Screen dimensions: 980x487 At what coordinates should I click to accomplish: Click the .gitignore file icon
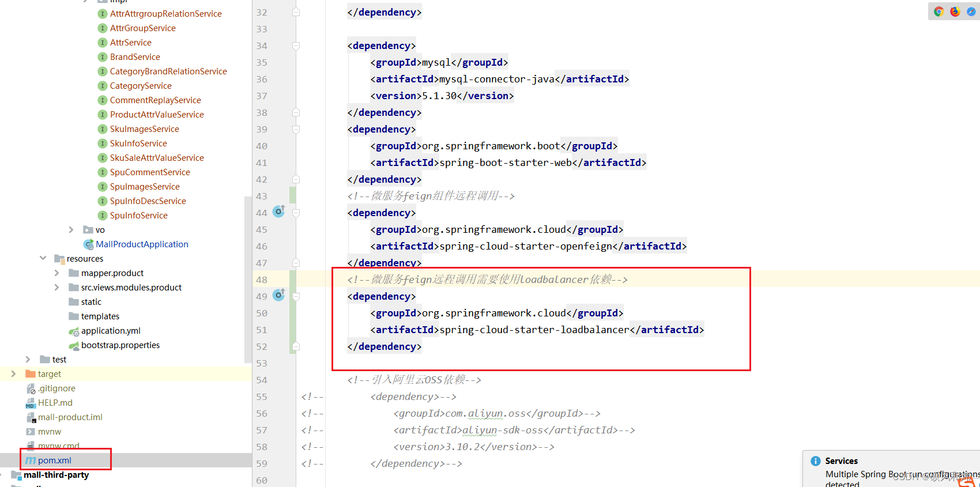31,388
